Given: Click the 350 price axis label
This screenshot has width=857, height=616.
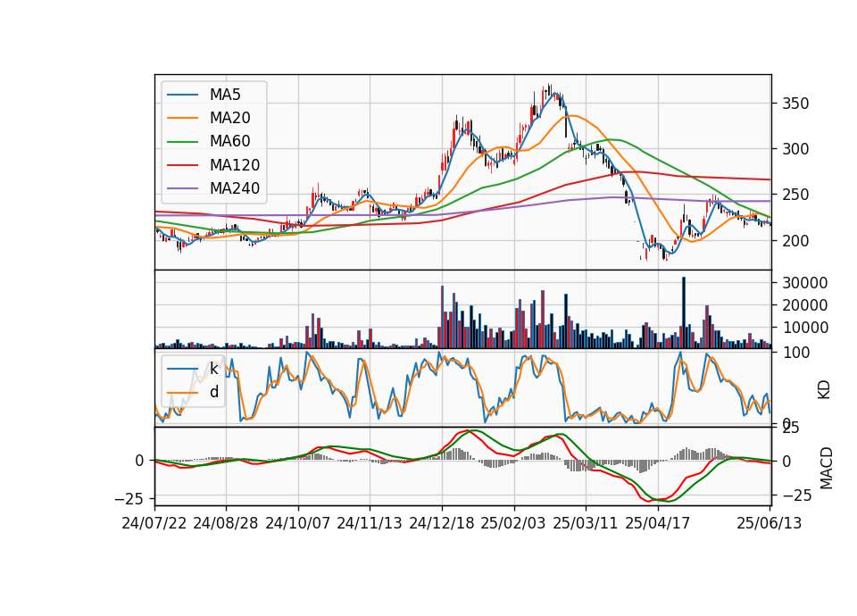Looking at the screenshot, I should pyautogui.click(x=795, y=104).
